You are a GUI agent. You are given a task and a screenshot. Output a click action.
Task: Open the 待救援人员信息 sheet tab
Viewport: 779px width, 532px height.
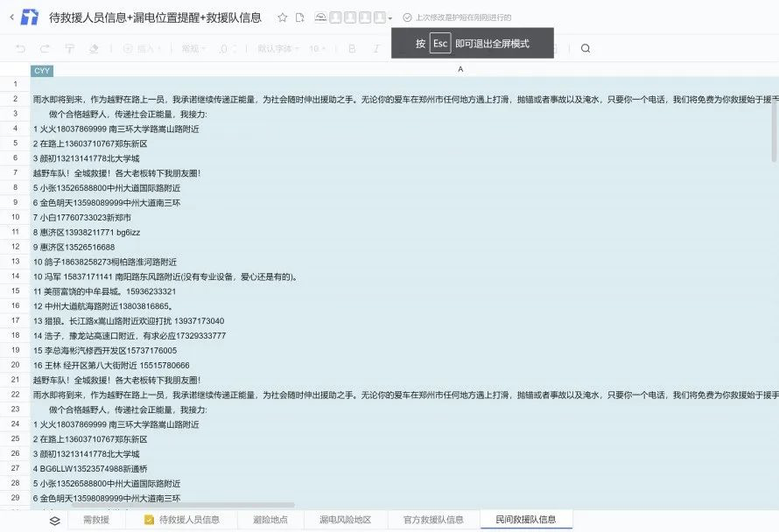point(182,520)
